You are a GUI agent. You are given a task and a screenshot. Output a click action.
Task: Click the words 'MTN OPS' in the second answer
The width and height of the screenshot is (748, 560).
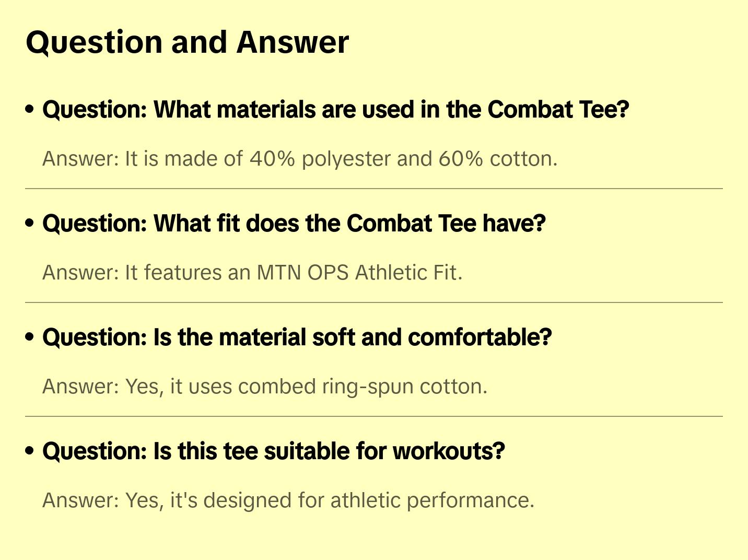pyautogui.click(x=302, y=273)
